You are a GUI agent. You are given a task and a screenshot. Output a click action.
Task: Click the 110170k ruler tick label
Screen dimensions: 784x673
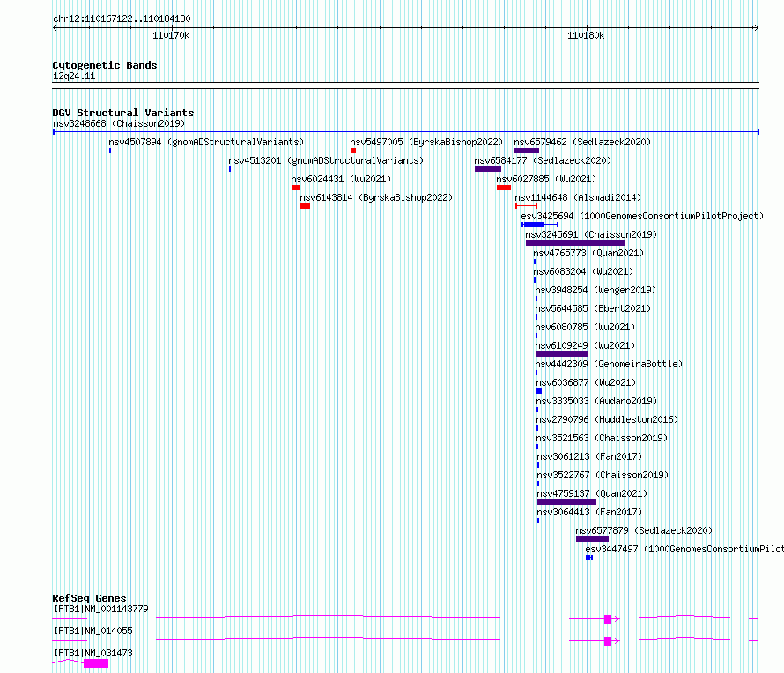tap(171, 35)
